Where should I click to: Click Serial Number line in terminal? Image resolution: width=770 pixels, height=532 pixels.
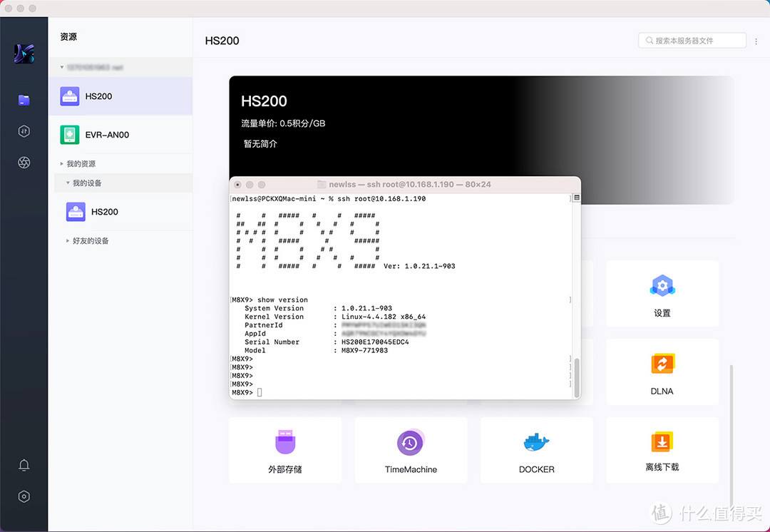tap(327, 342)
